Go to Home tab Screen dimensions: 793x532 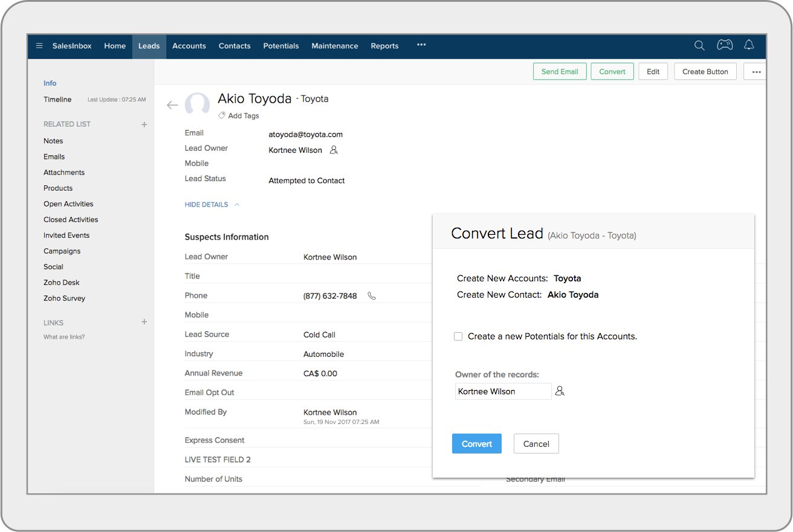tap(115, 46)
